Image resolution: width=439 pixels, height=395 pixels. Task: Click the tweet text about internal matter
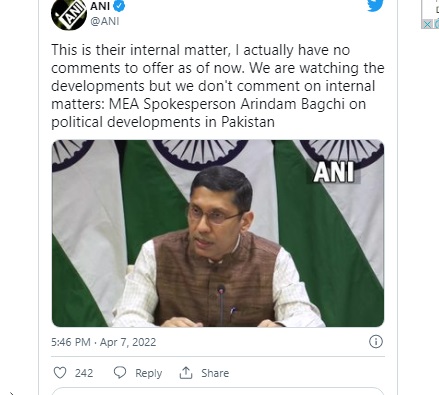(x=218, y=86)
